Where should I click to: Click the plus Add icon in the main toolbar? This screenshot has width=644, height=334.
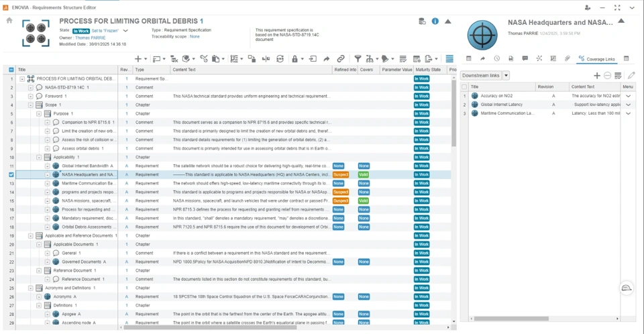pos(138,59)
